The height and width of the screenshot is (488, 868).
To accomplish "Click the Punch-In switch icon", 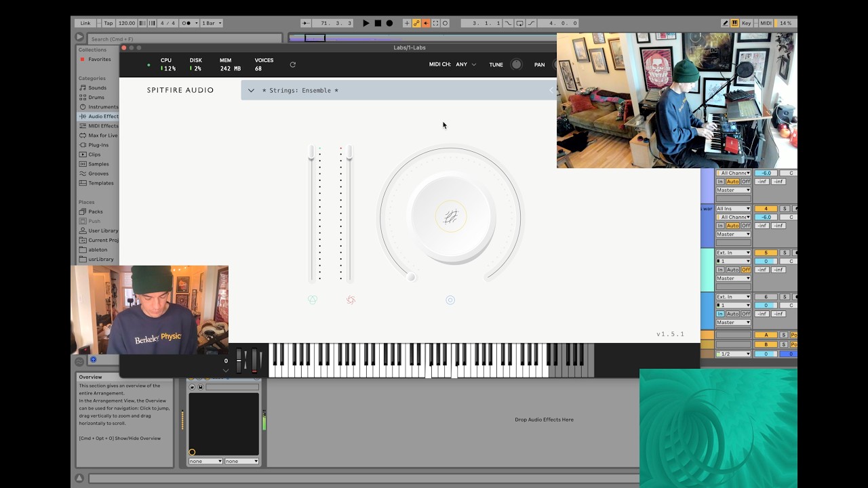I will pos(509,23).
